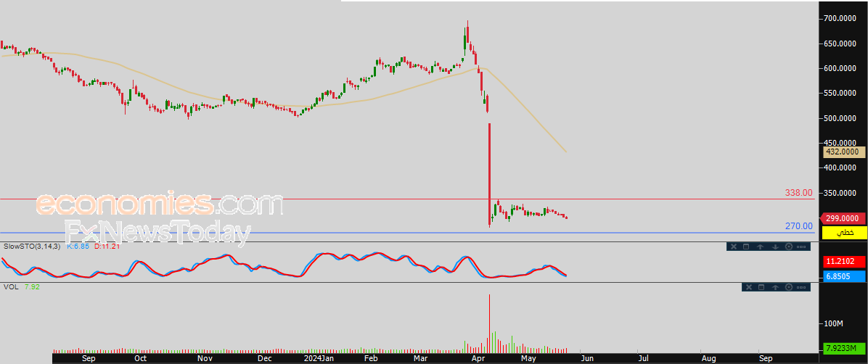Screen dimensions: 868x364
Task: Open more options for VOL panel
Action: point(801,287)
